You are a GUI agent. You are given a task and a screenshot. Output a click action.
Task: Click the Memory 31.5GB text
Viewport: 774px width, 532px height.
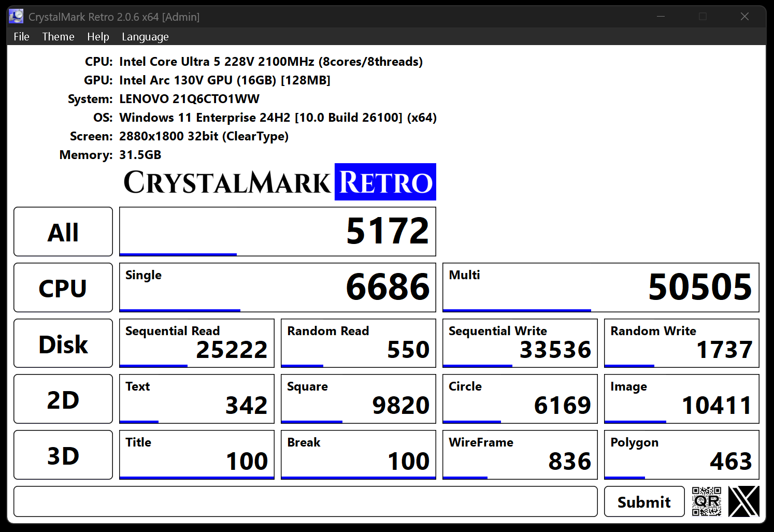(140, 155)
